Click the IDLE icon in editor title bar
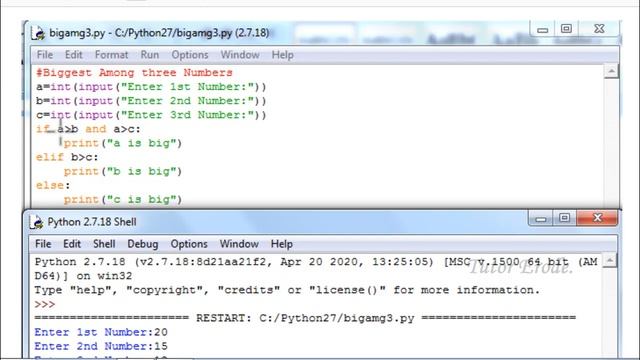 [38, 33]
